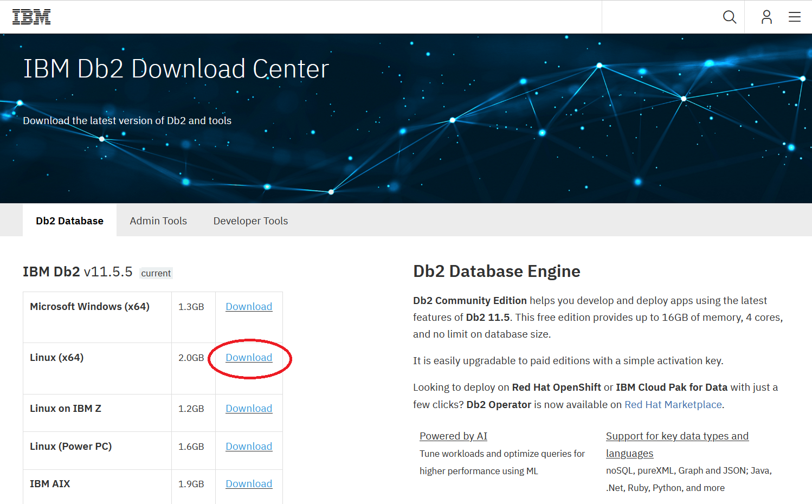Viewport: 812px width, 504px height.
Task: Open the Red Hat Marketplace link
Action: pos(673,404)
